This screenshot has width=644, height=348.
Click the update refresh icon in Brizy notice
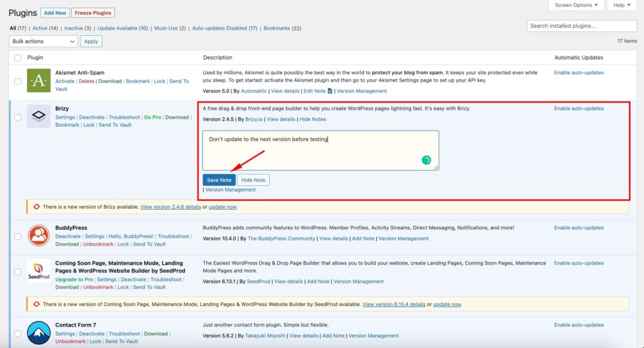pos(36,207)
